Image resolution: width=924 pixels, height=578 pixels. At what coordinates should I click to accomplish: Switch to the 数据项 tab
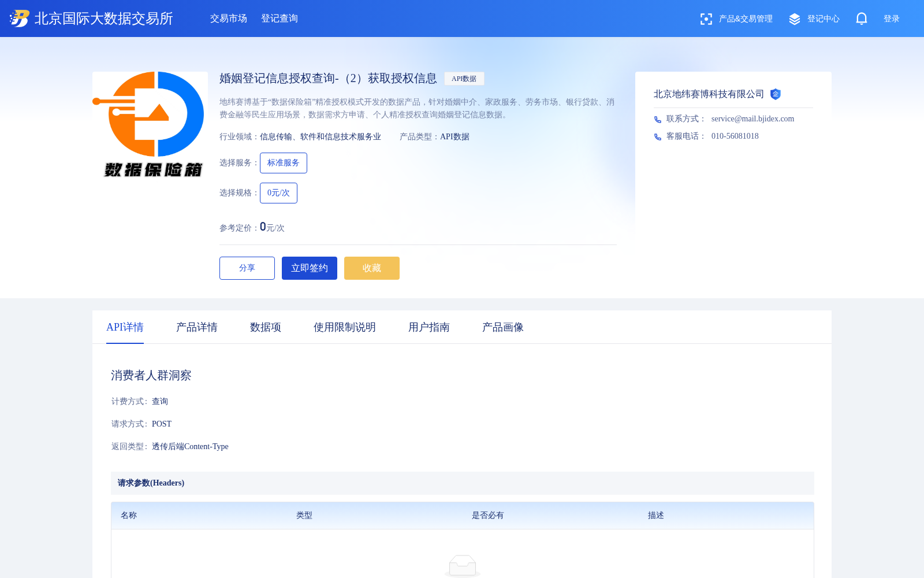click(x=266, y=327)
